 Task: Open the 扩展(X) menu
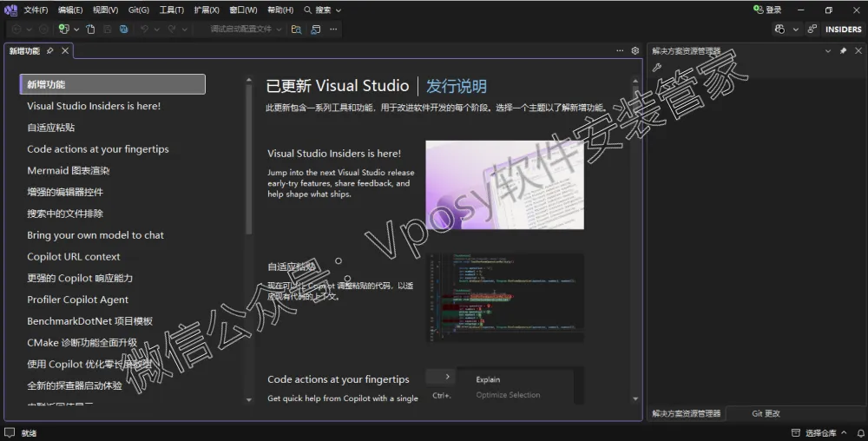point(207,10)
